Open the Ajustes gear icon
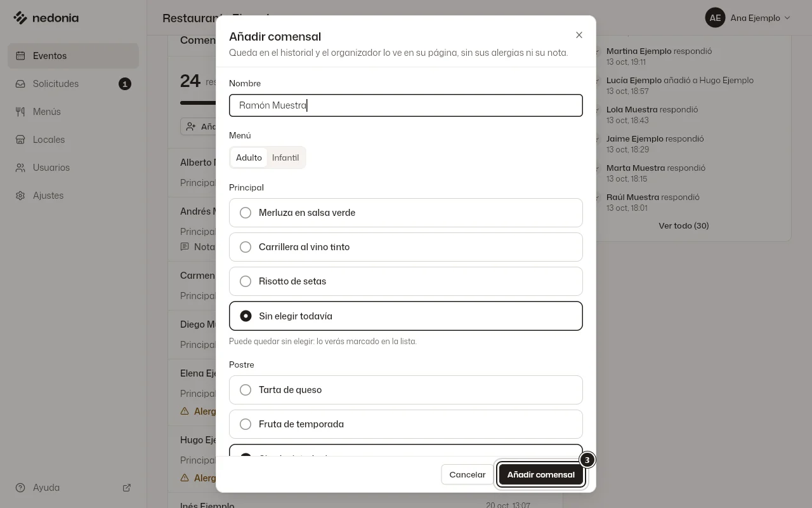The width and height of the screenshot is (812, 508). point(20,196)
